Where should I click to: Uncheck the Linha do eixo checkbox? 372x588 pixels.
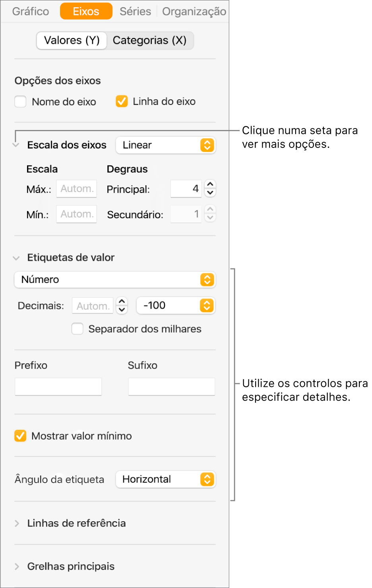pos(122,101)
